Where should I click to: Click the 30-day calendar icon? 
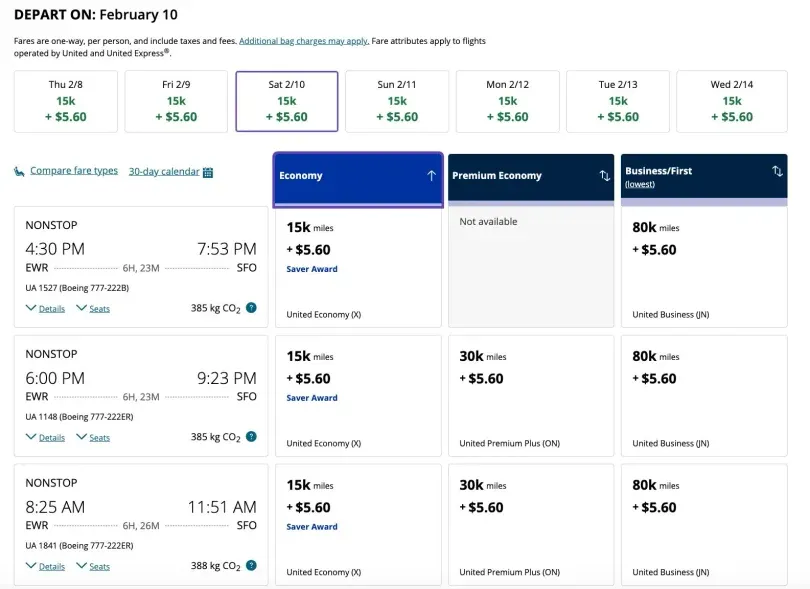tap(208, 172)
